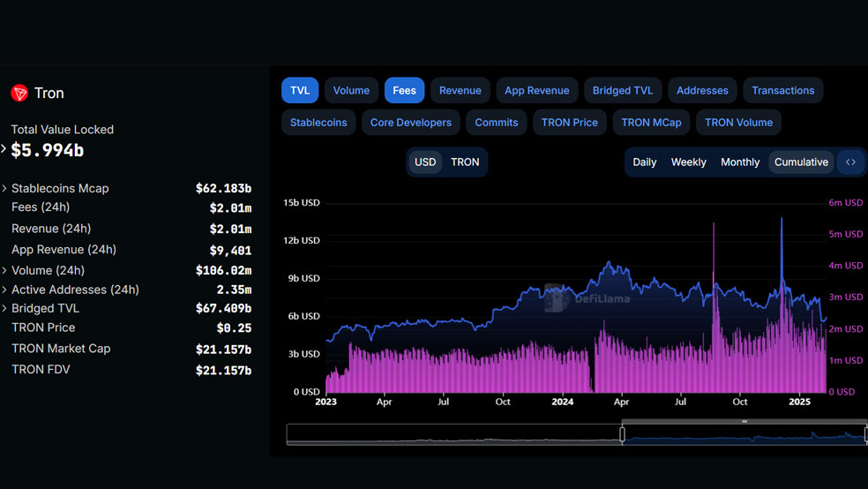Image resolution: width=868 pixels, height=489 pixels.
Task: Click the red Tron logo icon
Action: click(x=19, y=93)
